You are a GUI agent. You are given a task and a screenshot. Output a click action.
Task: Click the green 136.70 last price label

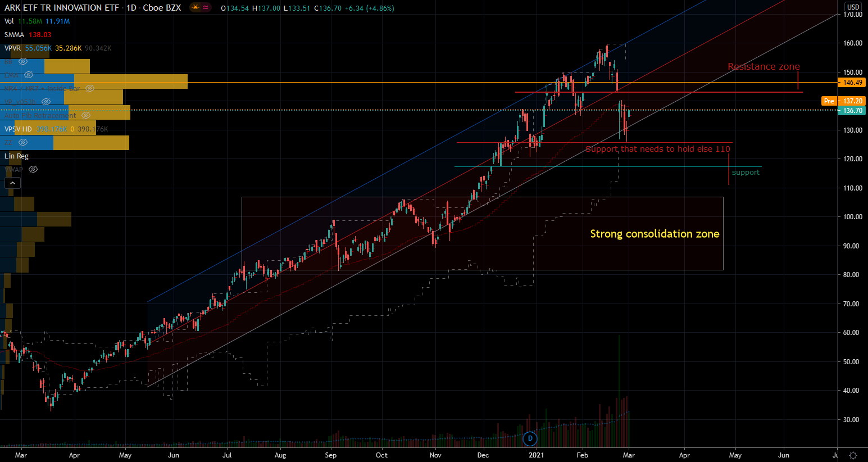click(853, 111)
